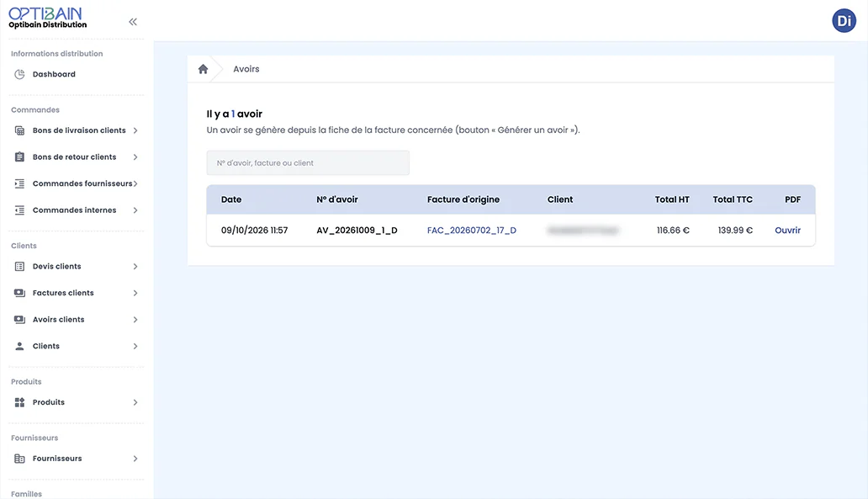Screen dimensions: 868x499
Task: Select the 139.99 € total TTC value
Action: [x=735, y=231]
